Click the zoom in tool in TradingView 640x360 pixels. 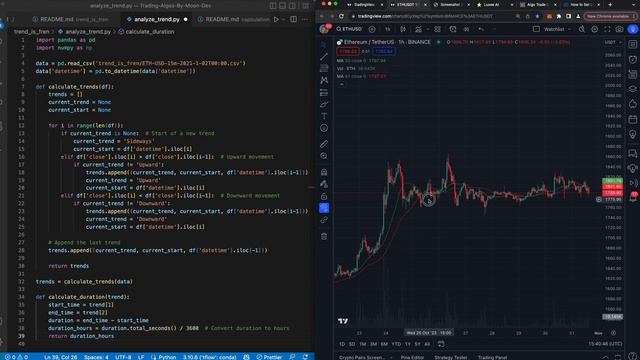[x=324, y=156]
